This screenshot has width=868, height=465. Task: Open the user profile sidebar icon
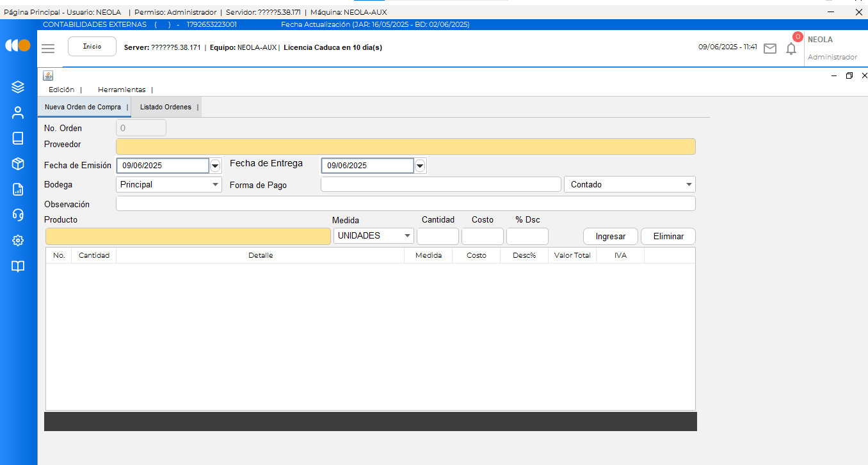pyautogui.click(x=18, y=113)
